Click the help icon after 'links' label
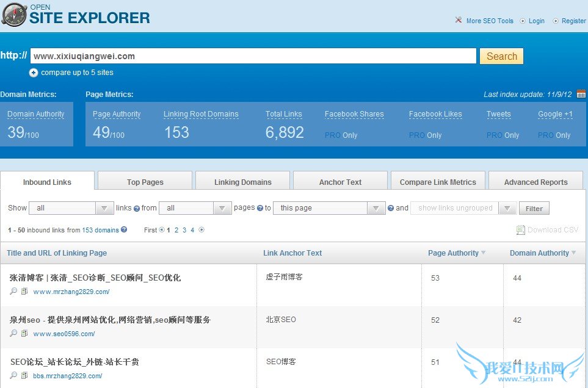588x388 pixels. (x=137, y=209)
